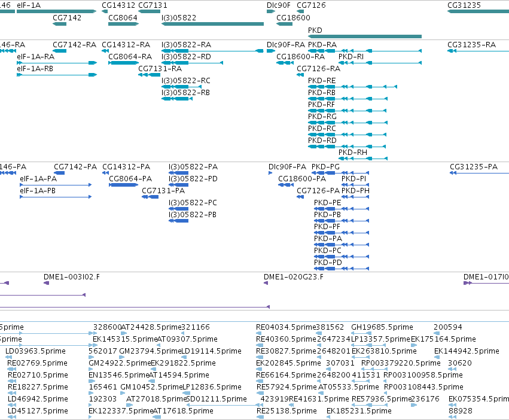Select the CG7142 gene feature
Viewport: 509px width, 420px height.
[x=59, y=24]
